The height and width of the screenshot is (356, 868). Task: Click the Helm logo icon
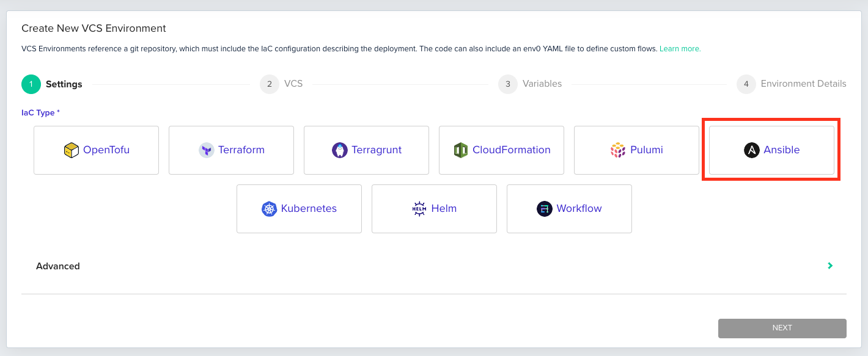419,209
